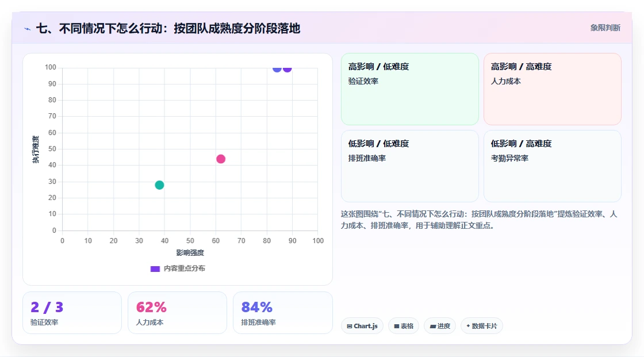Viewport: 644px width, 357px height.
Task: Select the 高影响 / 低难度 quadrant card
Action: 410,89
